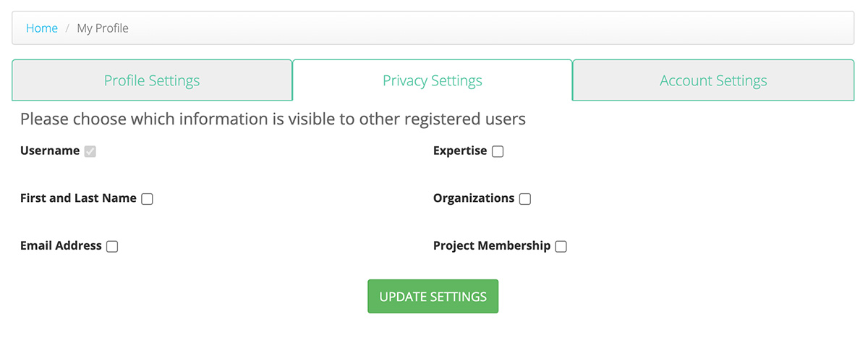
Task: Click the Email Address label text
Action: click(x=61, y=245)
